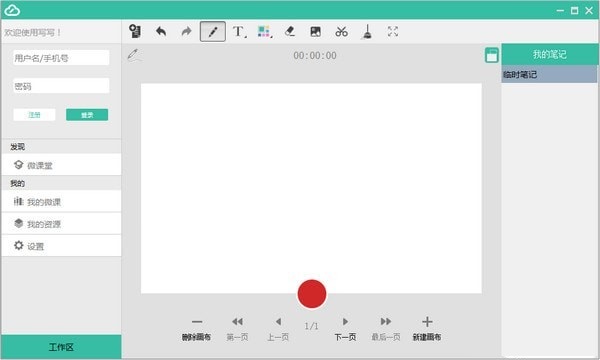Viewport: 600px width, 360px height.
Task: Go to the previous page
Action: 278,329
